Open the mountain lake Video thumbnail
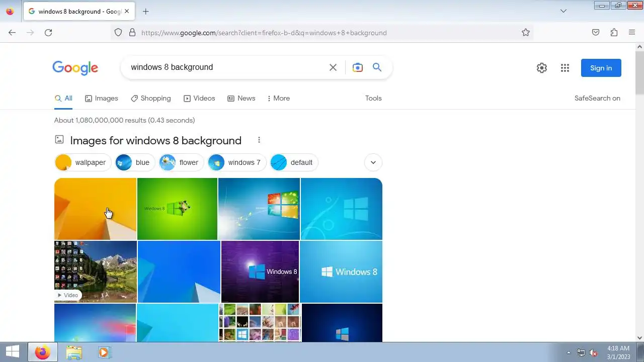This screenshot has height=362, width=644. (96, 271)
